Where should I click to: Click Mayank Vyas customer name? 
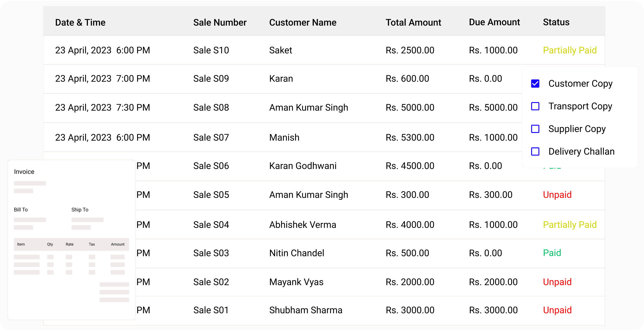296,282
